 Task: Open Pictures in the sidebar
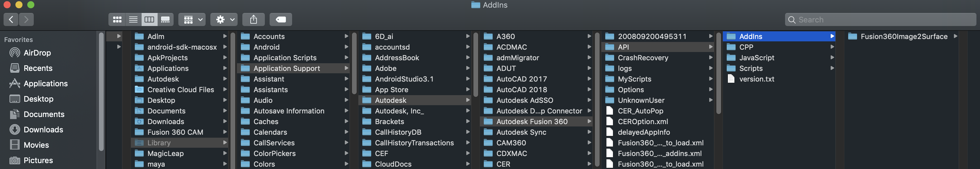click(38, 161)
